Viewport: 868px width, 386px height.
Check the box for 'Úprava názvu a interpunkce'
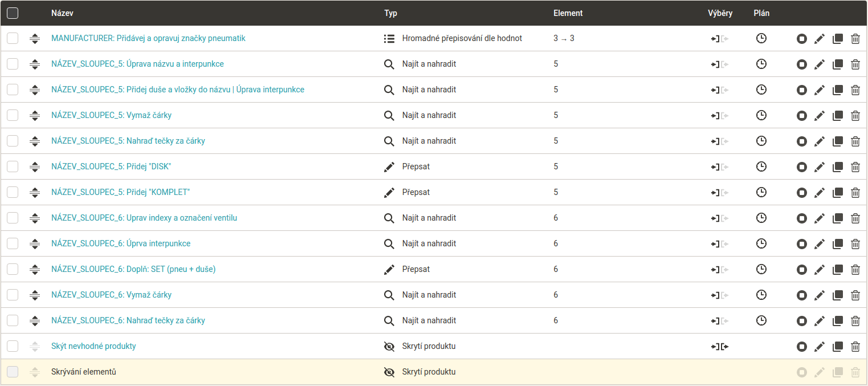[13, 64]
